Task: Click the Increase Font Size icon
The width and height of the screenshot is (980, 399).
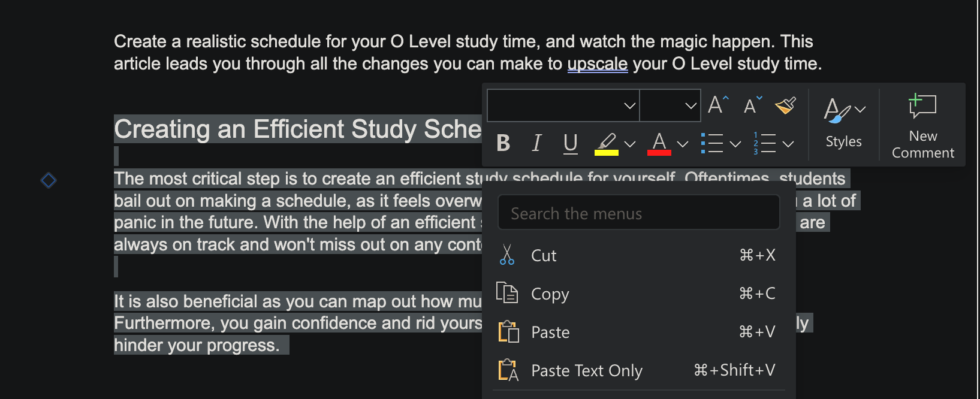Action: pos(717,105)
